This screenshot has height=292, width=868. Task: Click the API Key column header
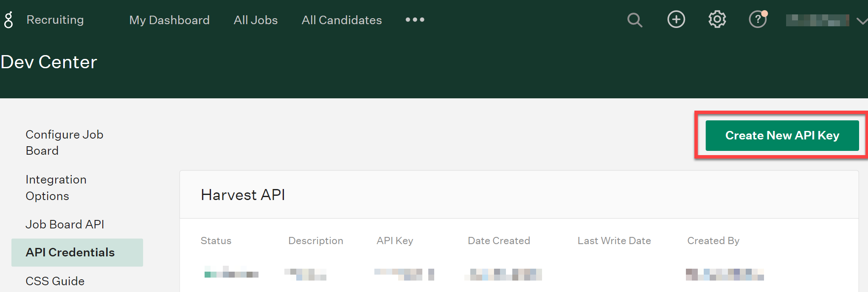point(395,241)
